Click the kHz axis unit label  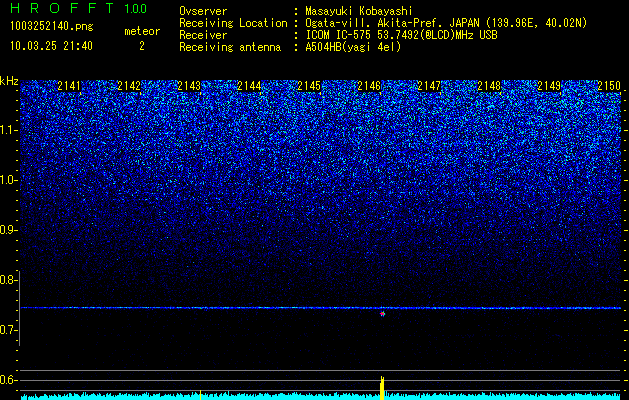tap(9, 81)
